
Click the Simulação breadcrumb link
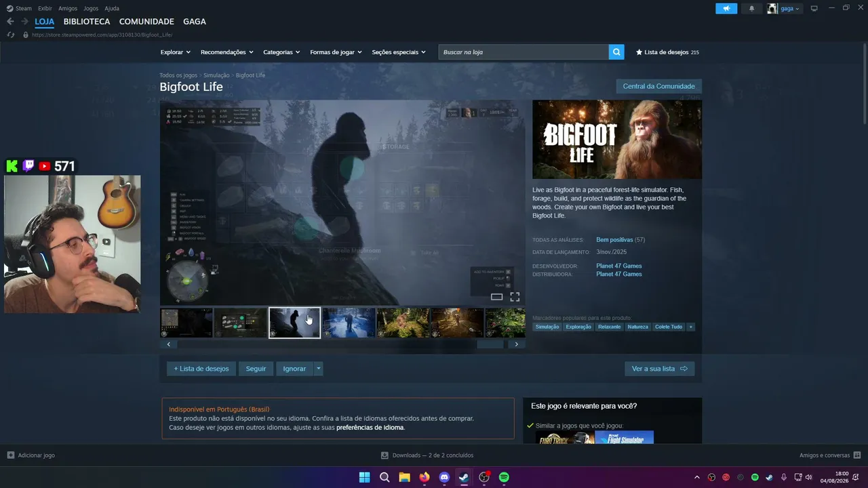(216, 75)
